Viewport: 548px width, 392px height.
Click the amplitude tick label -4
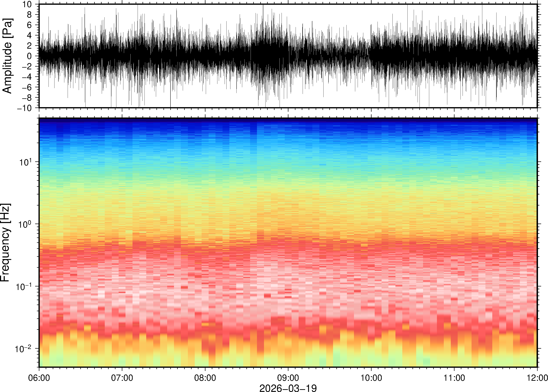tap(27, 77)
